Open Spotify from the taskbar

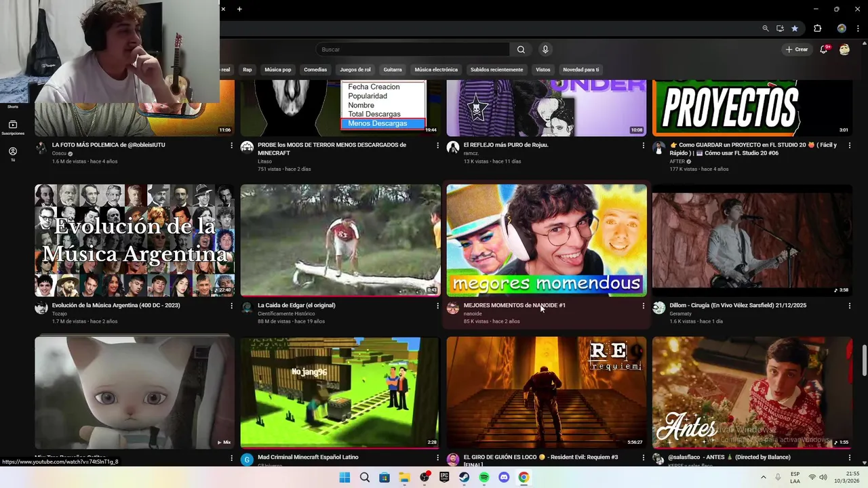pyautogui.click(x=484, y=477)
